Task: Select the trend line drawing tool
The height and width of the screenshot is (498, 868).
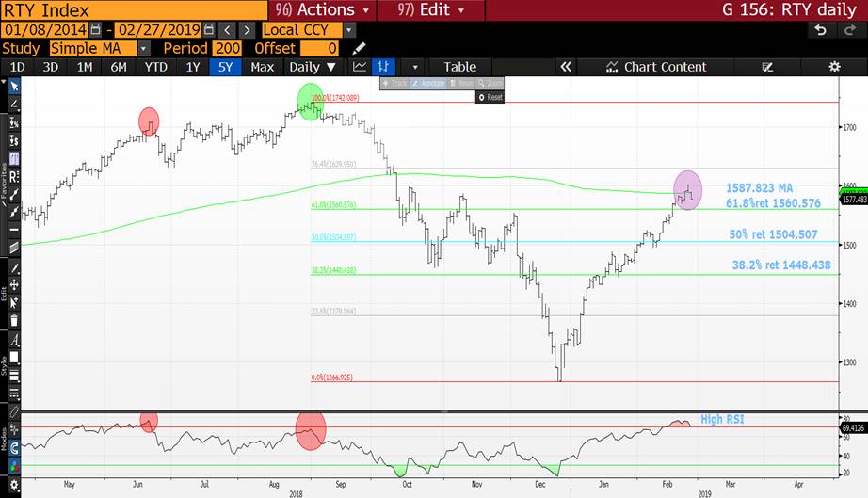Action: (x=14, y=104)
